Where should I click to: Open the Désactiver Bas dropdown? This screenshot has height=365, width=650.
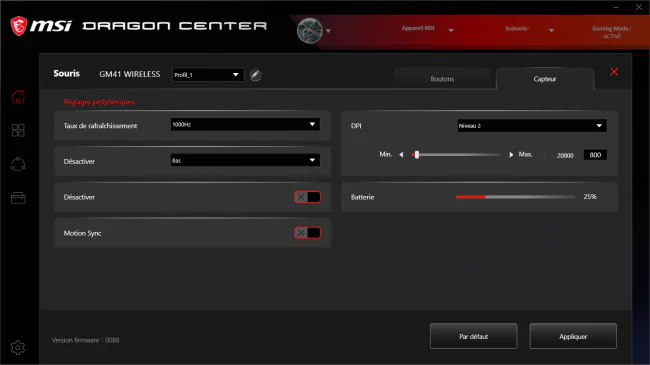point(245,160)
